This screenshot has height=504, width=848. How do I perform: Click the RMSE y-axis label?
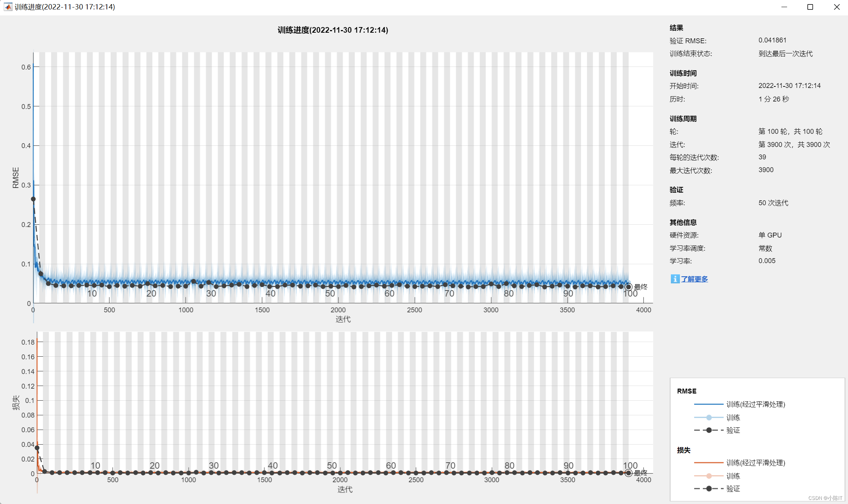15,178
